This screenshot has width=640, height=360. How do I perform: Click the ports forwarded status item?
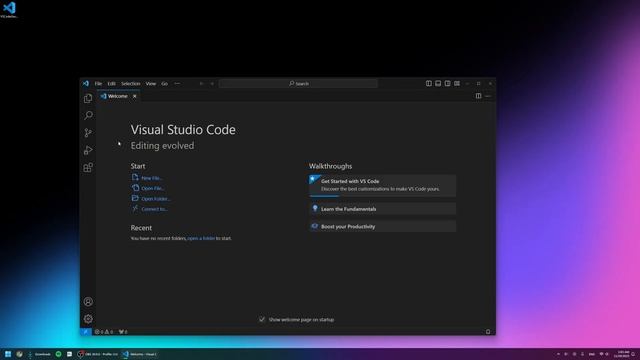(x=123, y=332)
